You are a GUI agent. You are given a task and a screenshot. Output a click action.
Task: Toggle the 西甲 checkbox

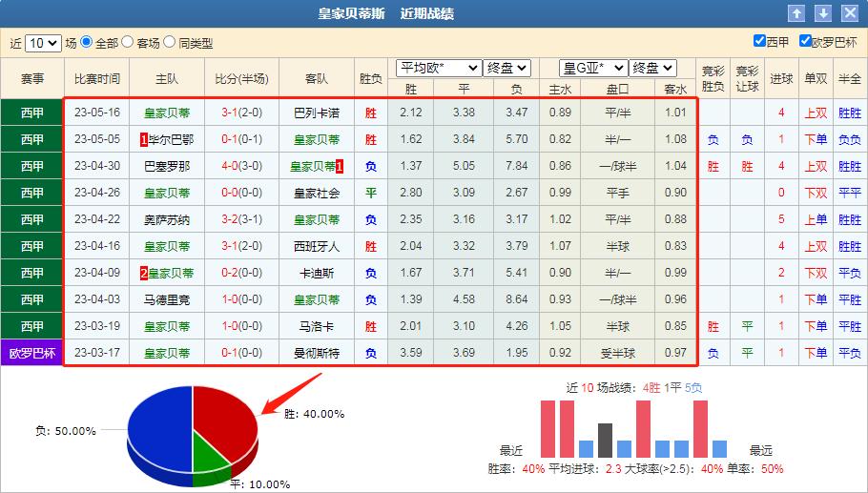click(x=759, y=41)
